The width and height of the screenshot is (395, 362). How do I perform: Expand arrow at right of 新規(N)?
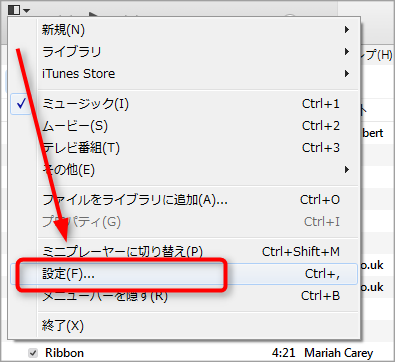click(347, 30)
